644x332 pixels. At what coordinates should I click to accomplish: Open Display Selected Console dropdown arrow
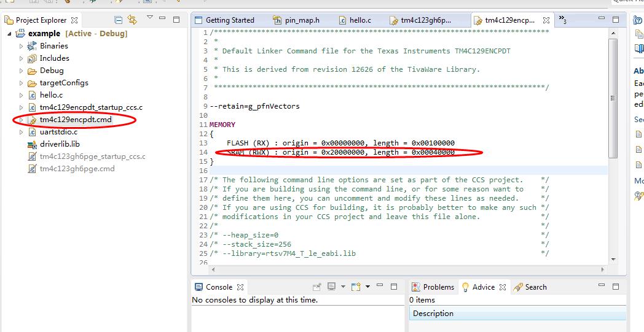pos(343,287)
